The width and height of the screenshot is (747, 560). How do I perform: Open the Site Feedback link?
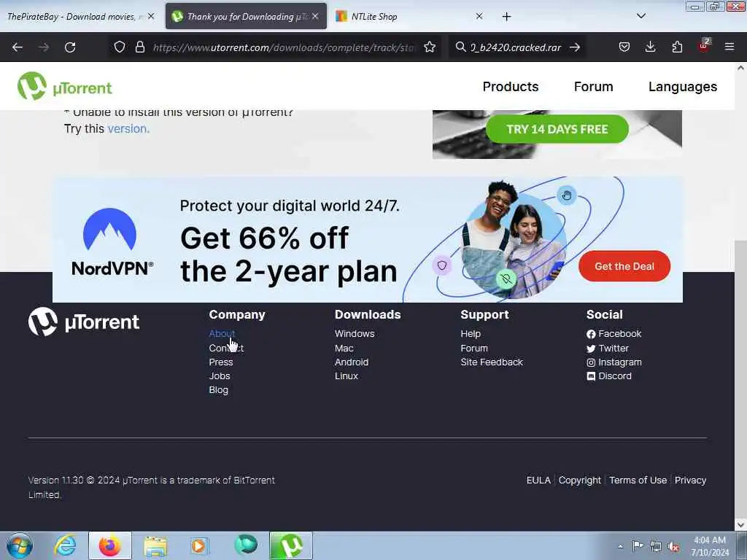[x=492, y=362]
